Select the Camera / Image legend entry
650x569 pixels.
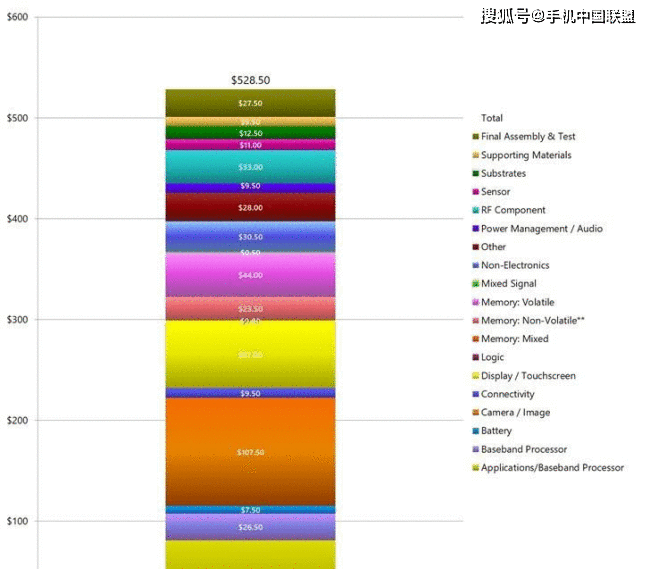click(515, 412)
